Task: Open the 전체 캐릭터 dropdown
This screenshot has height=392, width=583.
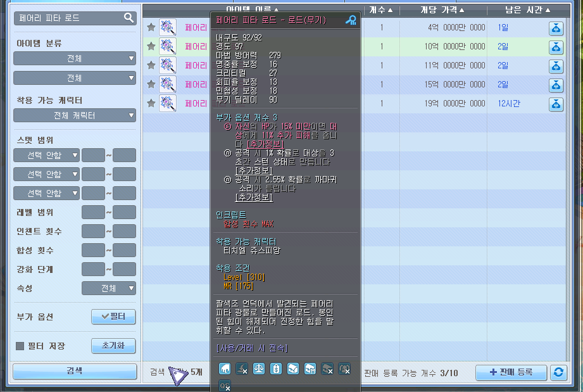Action: [75, 115]
